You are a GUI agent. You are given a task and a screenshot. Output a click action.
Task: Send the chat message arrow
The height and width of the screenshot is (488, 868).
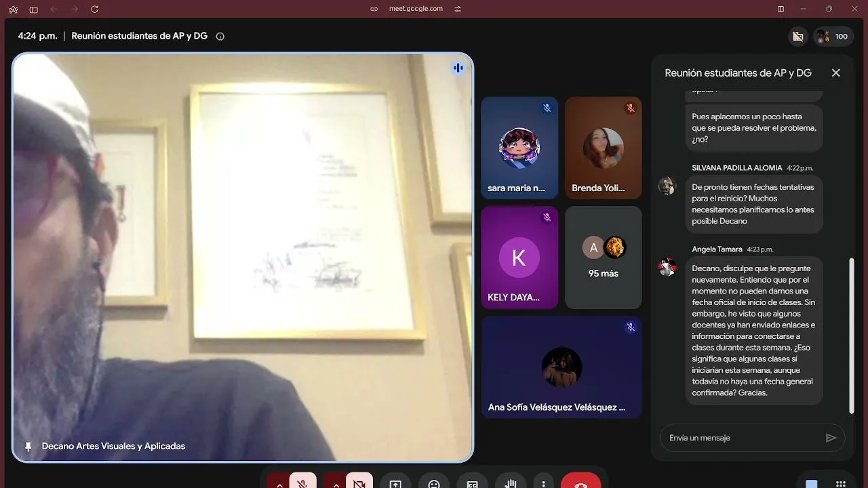[831, 438]
